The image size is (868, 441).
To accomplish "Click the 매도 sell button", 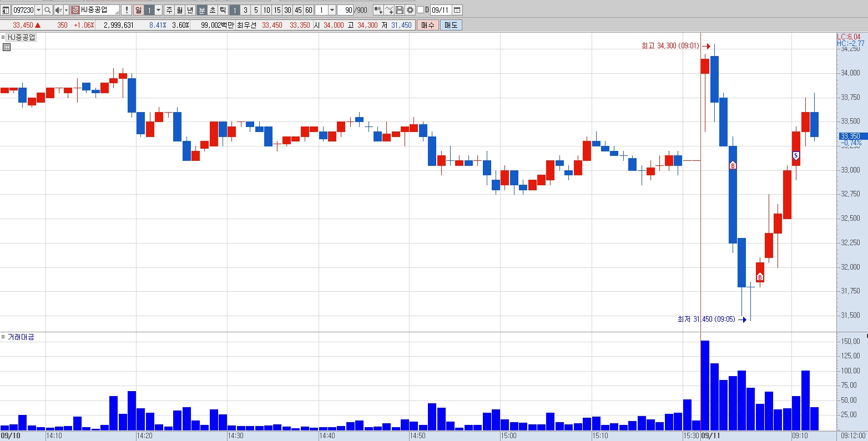I will pyautogui.click(x=451, y=25).
